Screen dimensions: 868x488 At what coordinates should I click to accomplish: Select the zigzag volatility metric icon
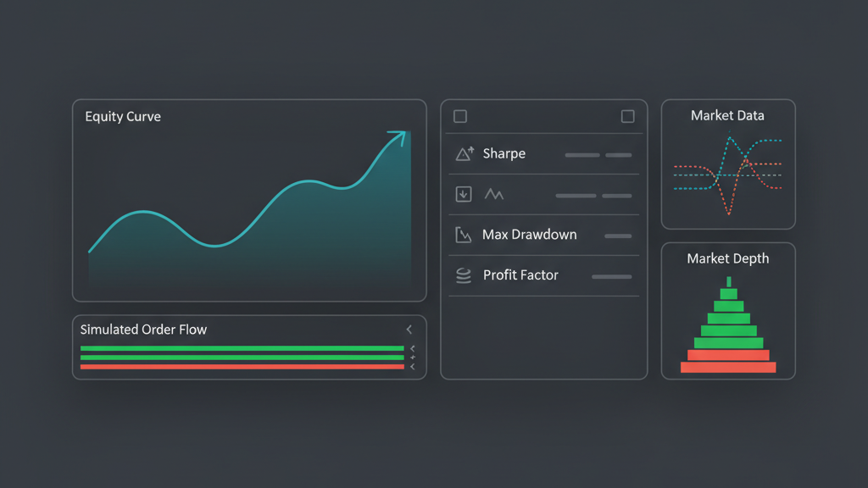click(493, 194)
